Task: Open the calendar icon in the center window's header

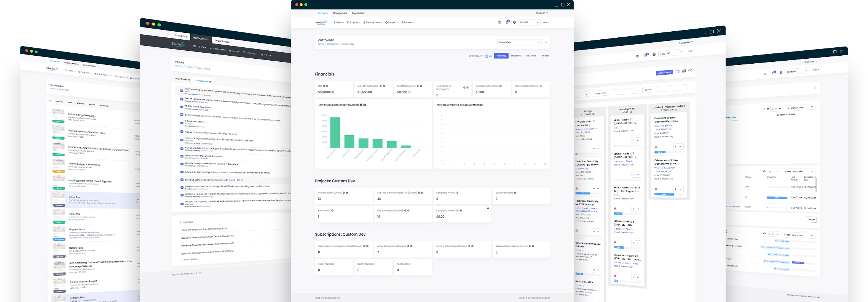Action: coord(499,22)
